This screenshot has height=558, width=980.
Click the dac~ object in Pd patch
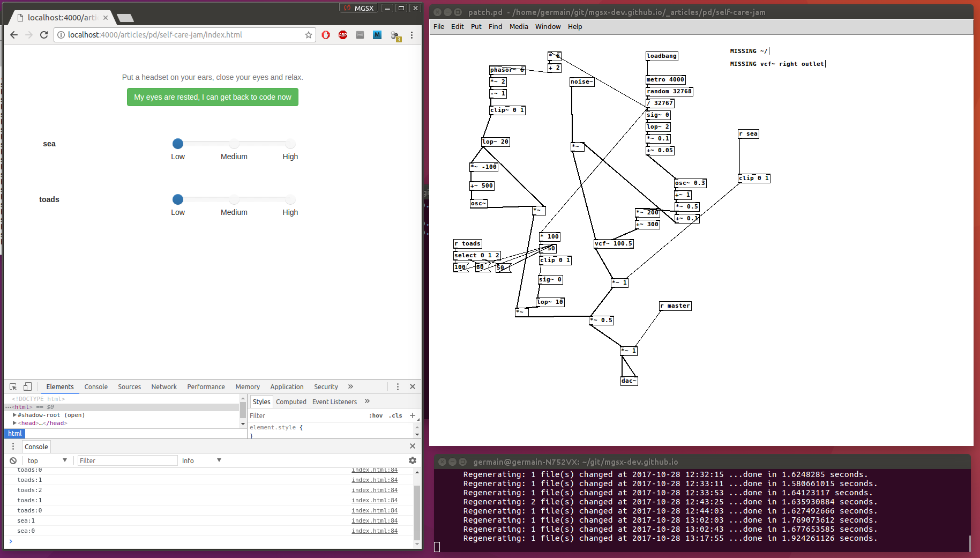(629, 381)
